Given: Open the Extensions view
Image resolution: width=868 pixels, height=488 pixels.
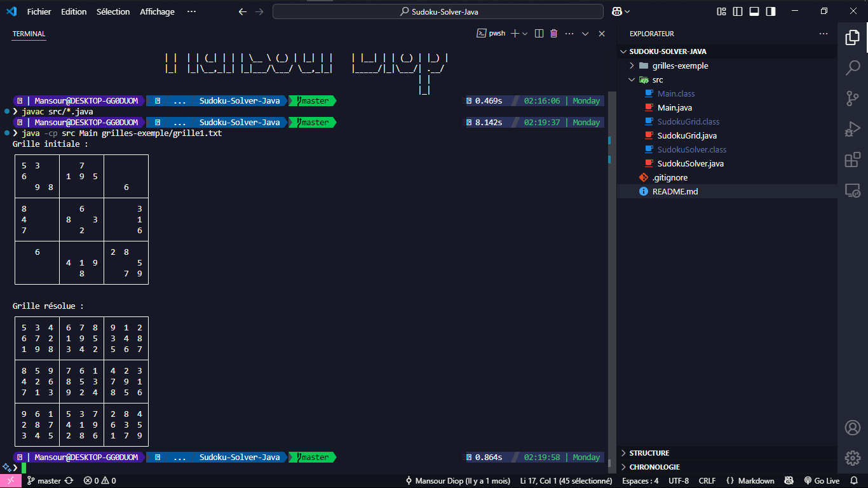Looking at the screenshot, I should point(852,160).
